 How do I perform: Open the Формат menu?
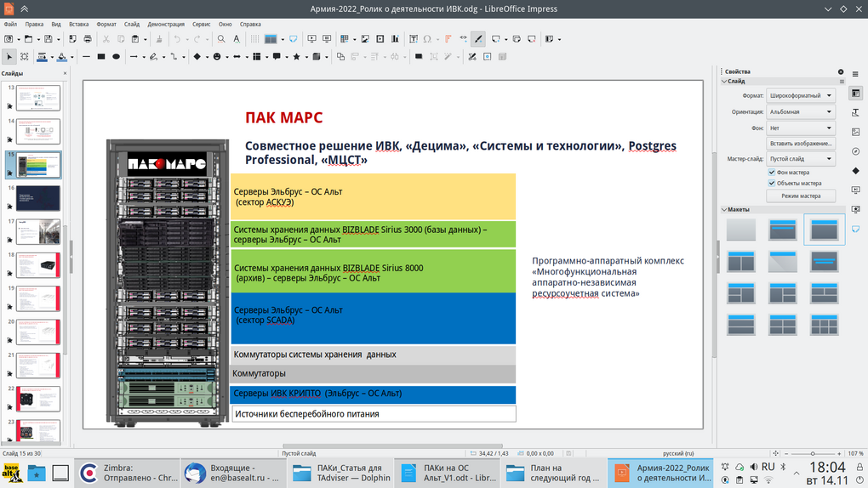(x=106, y=25)
